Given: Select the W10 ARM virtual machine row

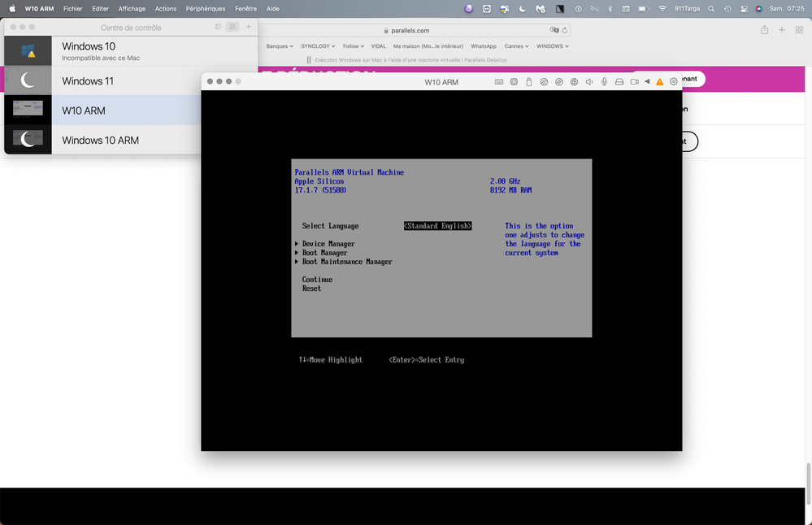Looking at the screenshot, I should 102,111.
